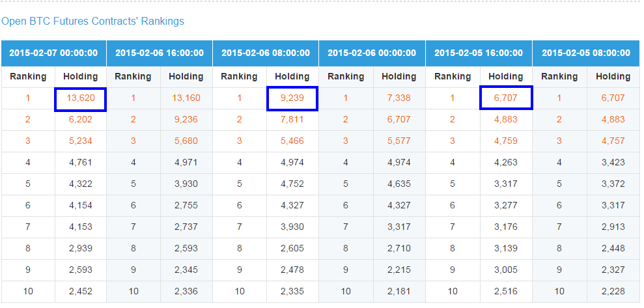Click the 2,228 holding cell
The height and width of the screenshot is (308, 644).
pos(613,292)
